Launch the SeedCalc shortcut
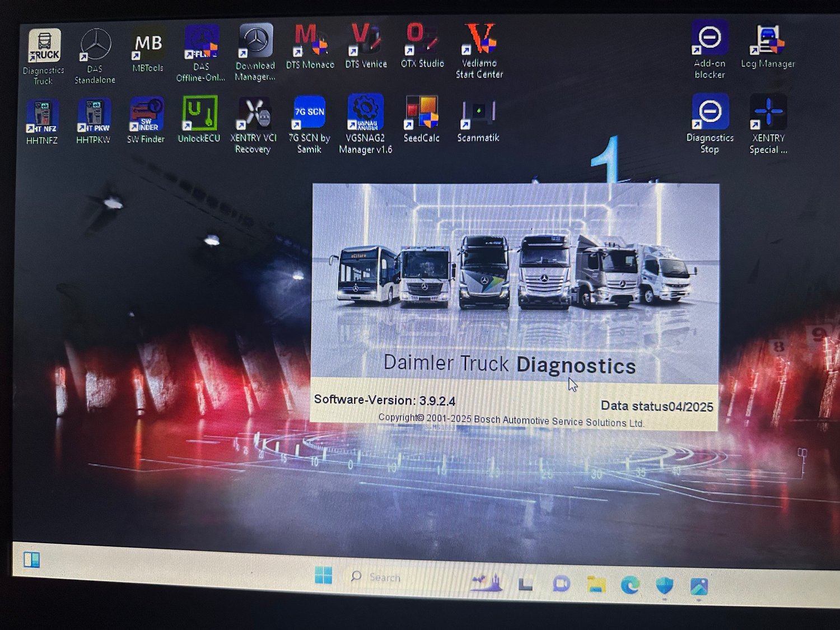Viewport: 840px width, 630px height. (422, 119)
